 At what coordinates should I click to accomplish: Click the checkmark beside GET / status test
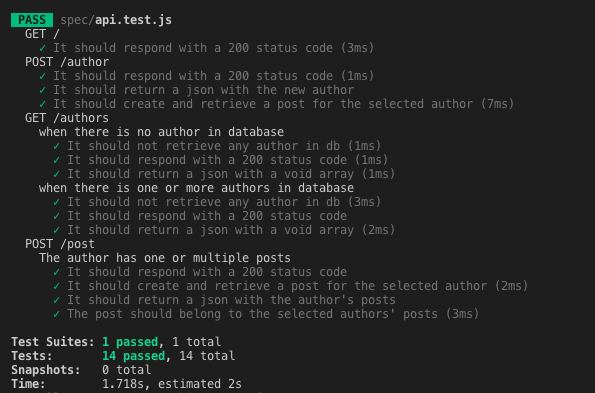click(x=42, y=48)
